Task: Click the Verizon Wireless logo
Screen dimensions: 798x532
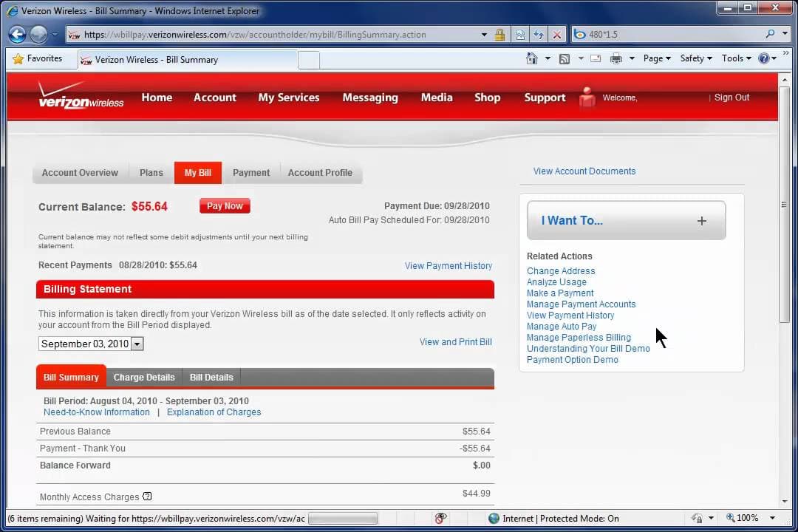Action: pos(81,95)
